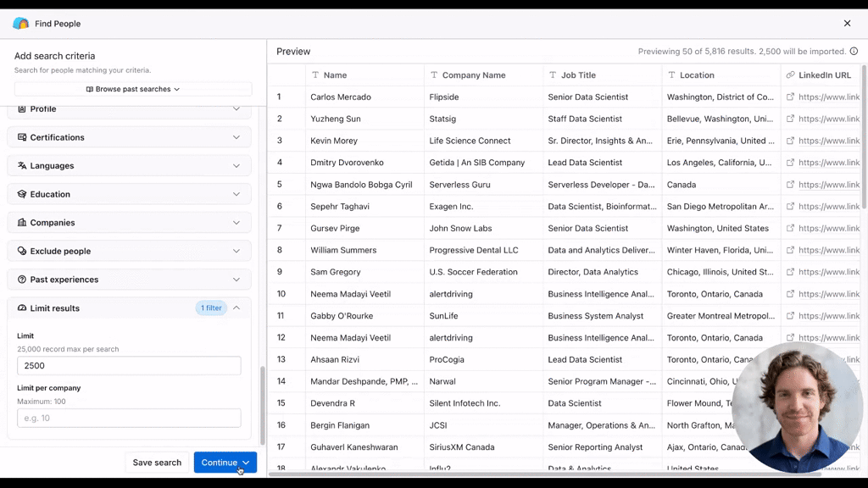The width and height of the screenshot is (868, 488).
Task: Click the Companies building icon
Action: tap(22, 223)
